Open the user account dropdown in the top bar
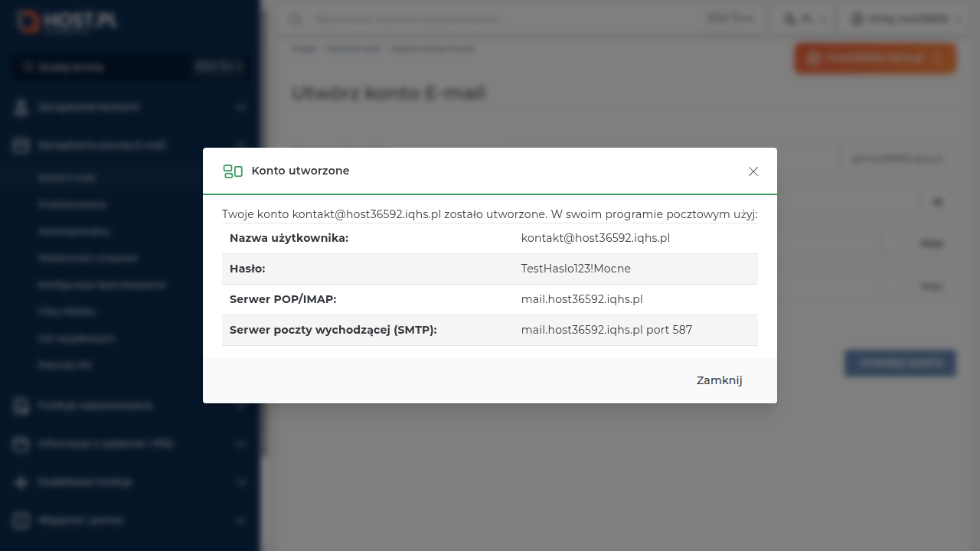 click(906, 18)
